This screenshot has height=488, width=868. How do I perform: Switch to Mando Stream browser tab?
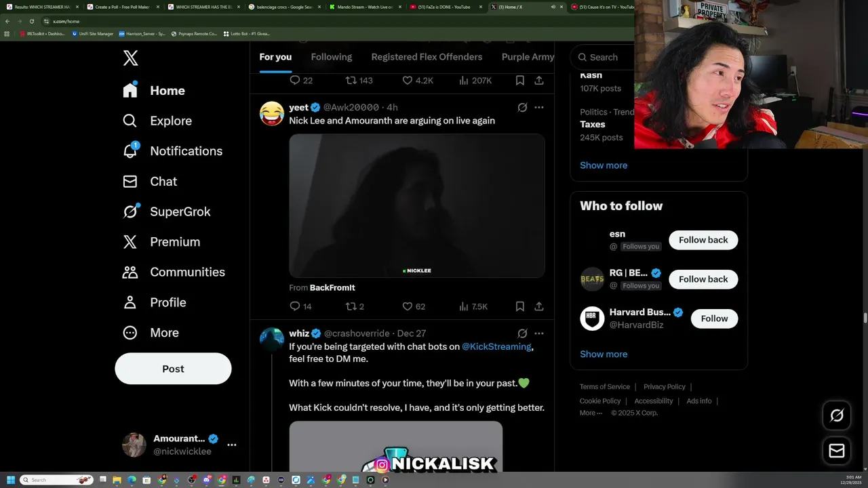[365, 7]
